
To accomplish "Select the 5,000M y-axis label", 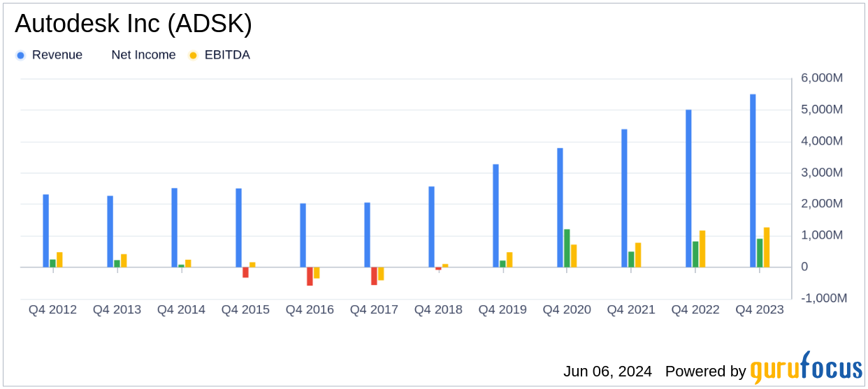I will coord(821,110).
